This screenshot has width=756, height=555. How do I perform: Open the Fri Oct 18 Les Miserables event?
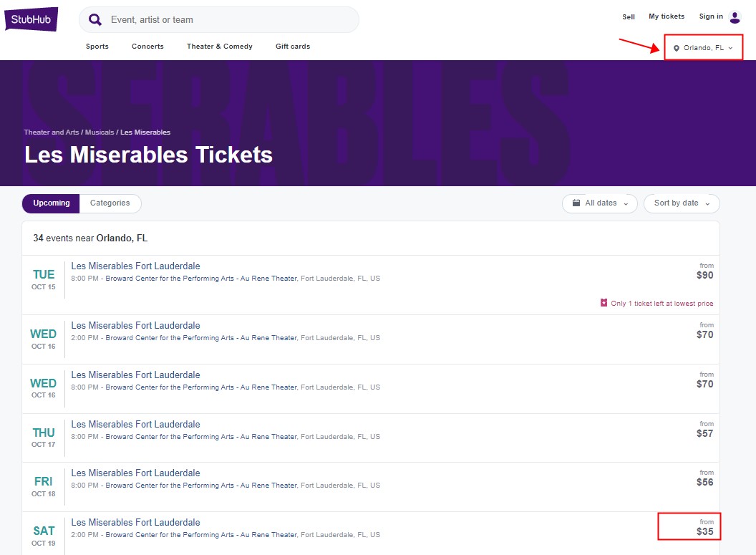(135, 473)
